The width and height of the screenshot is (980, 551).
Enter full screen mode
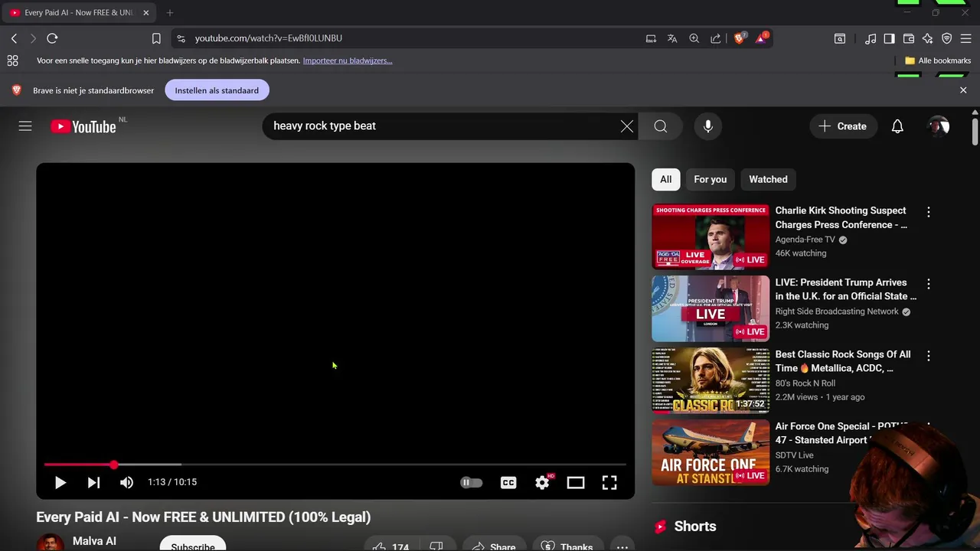point(609,482)
